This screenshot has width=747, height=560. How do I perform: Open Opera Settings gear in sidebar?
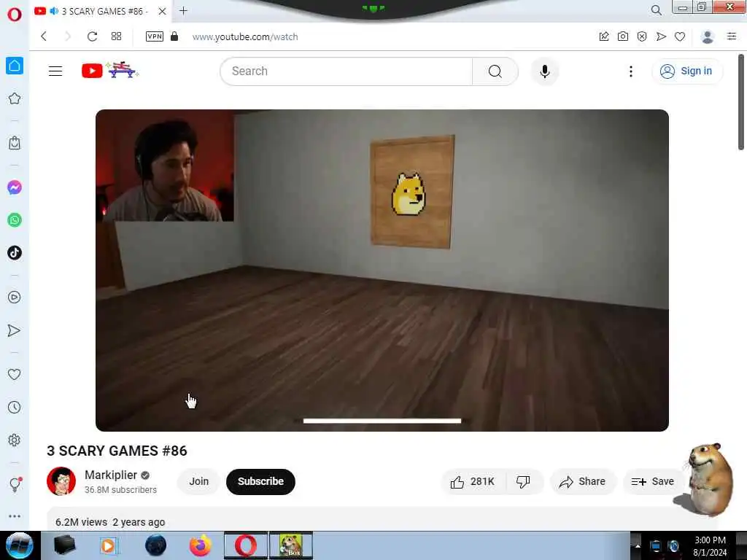[x=15, y=440]
